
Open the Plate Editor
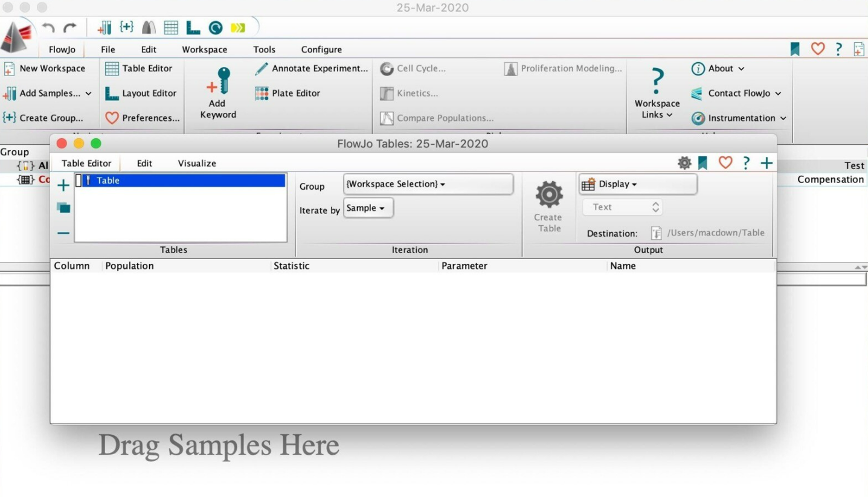pos(288,93)
